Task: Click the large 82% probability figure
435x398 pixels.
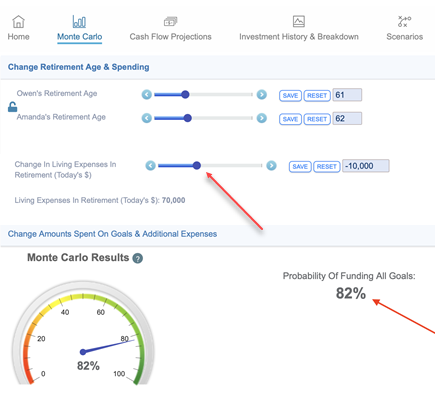Action: click(351, 294)
